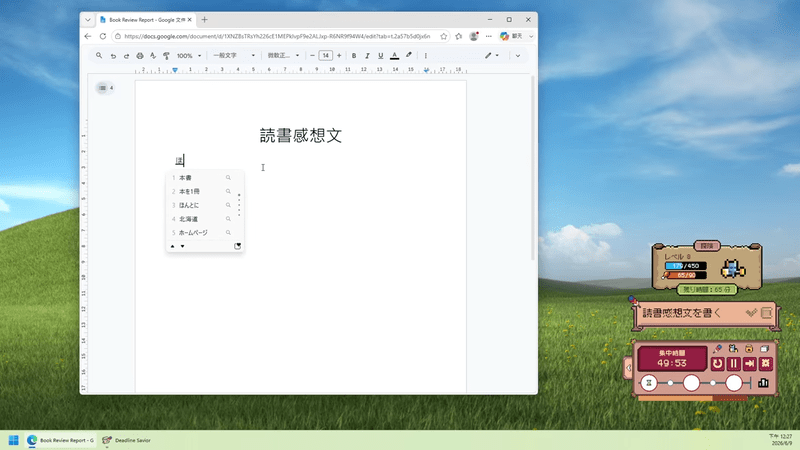800x450 pixels.
Task: Click the document vertical scrollbar
Action: point(533,168)
